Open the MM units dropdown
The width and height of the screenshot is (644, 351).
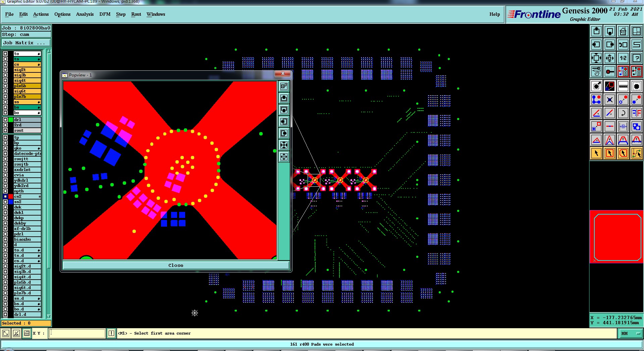pyautogui.click(x=630, y=333)
